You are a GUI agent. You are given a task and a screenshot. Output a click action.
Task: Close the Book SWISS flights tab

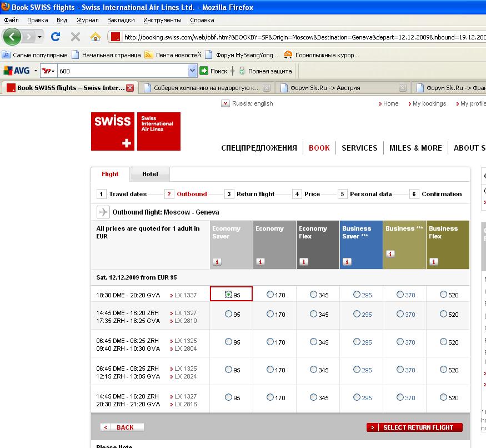[130, 88]
